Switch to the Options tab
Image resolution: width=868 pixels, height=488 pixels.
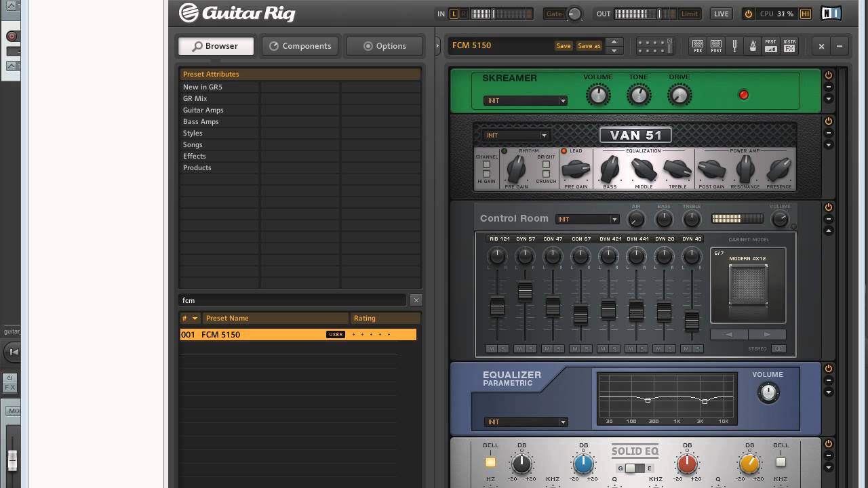coord(384,46)
